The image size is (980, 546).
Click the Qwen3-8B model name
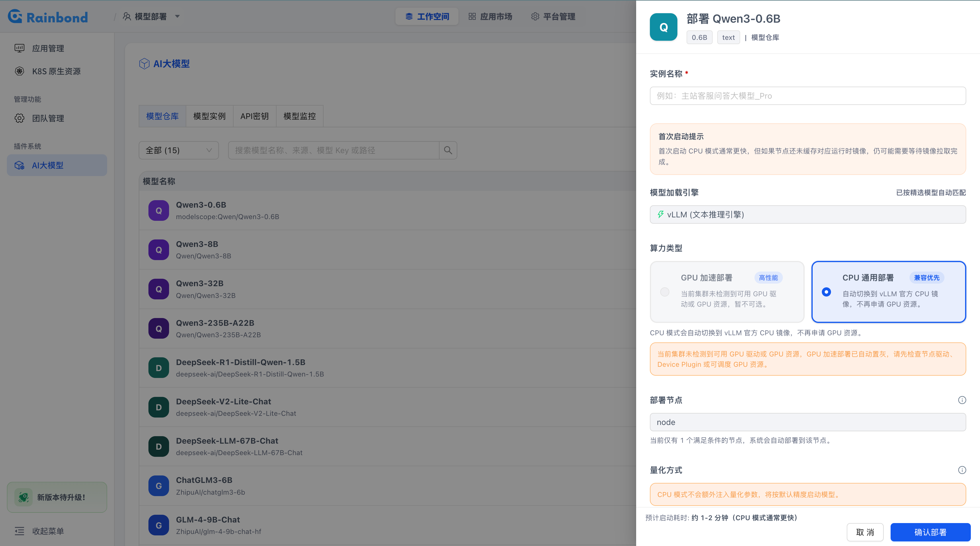(x=197, y=244)
